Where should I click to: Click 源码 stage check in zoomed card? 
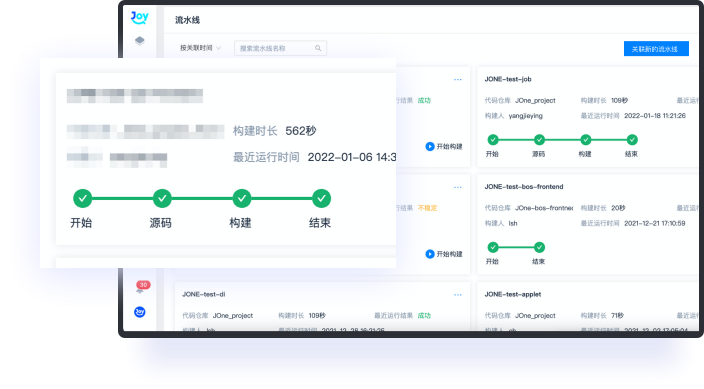[x=162, y=198]
